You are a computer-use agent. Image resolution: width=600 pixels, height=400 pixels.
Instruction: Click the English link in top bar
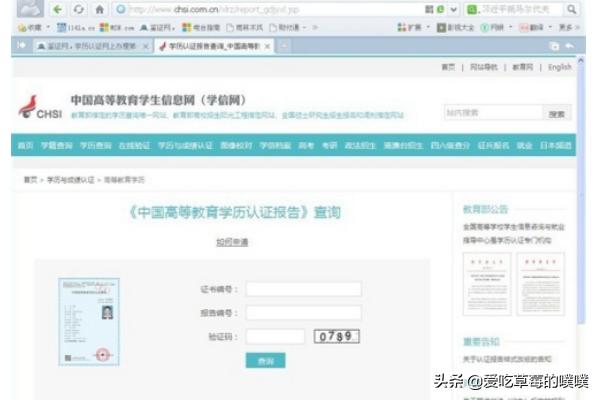[559, 67]
